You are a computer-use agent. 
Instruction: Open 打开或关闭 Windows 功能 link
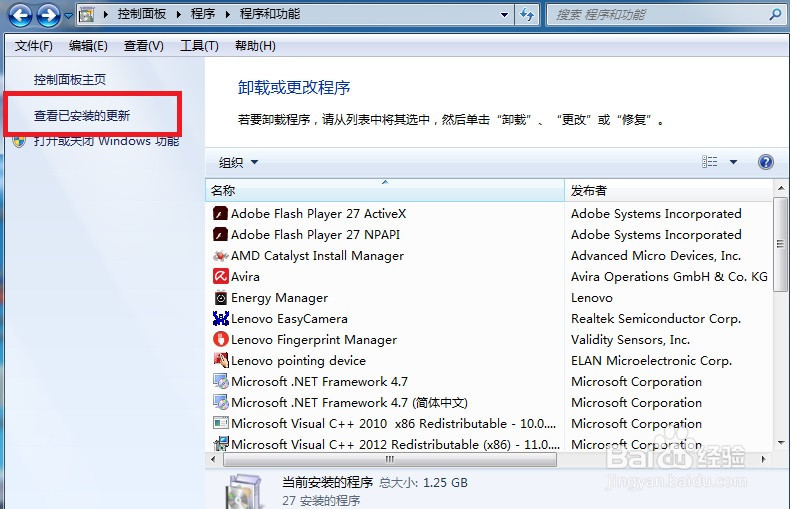coord(106,141)
